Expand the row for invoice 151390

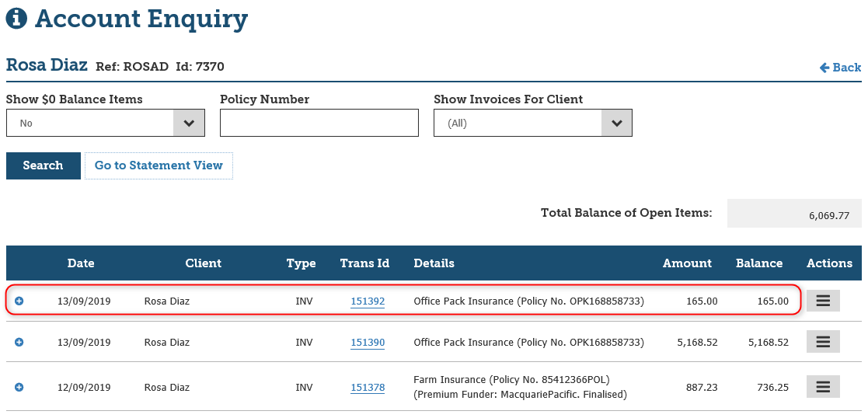click(19, 342)
